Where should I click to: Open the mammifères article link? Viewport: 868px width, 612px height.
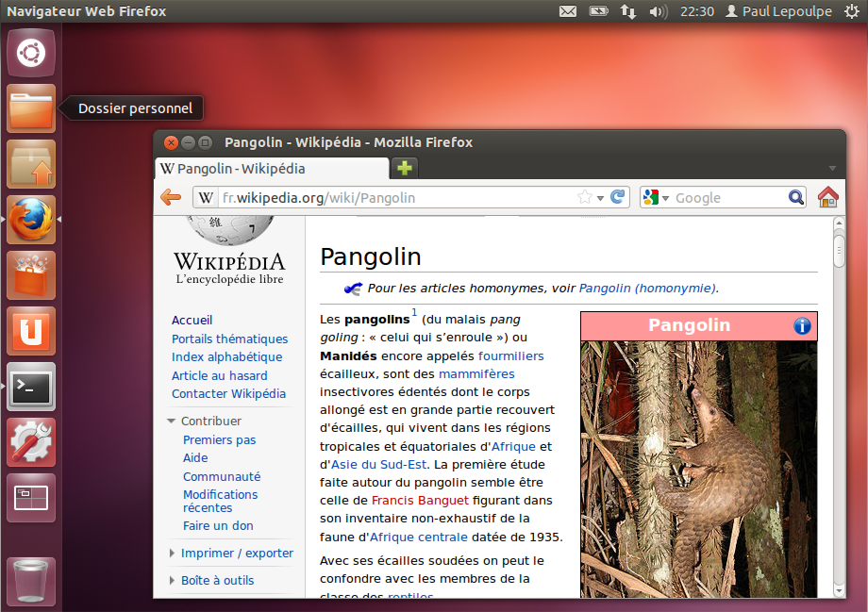coord(476,374)
